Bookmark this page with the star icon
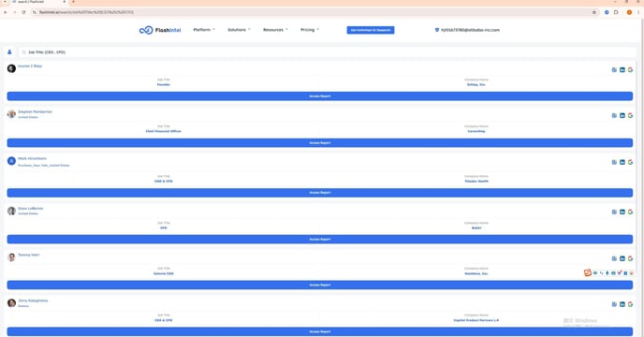644x337 pixels. pos(593,12)
